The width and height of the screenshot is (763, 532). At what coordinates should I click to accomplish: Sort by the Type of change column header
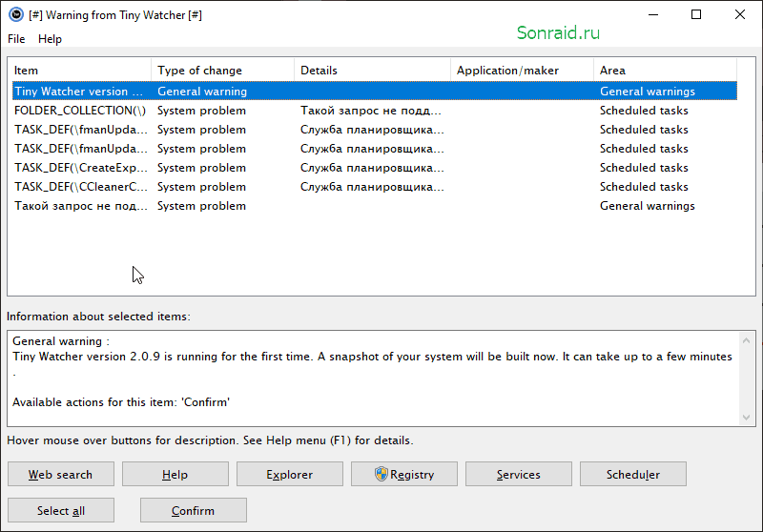pos(222,70)
